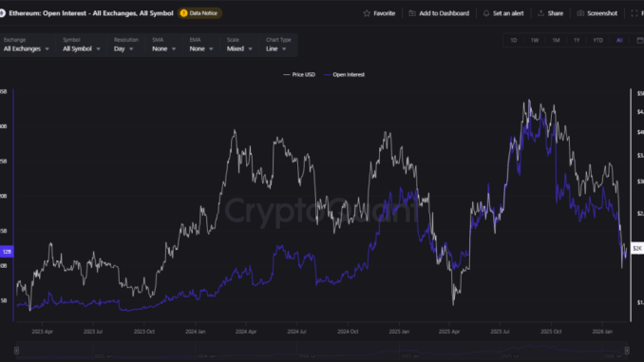Click the Share upload icon

click(540, 13)
